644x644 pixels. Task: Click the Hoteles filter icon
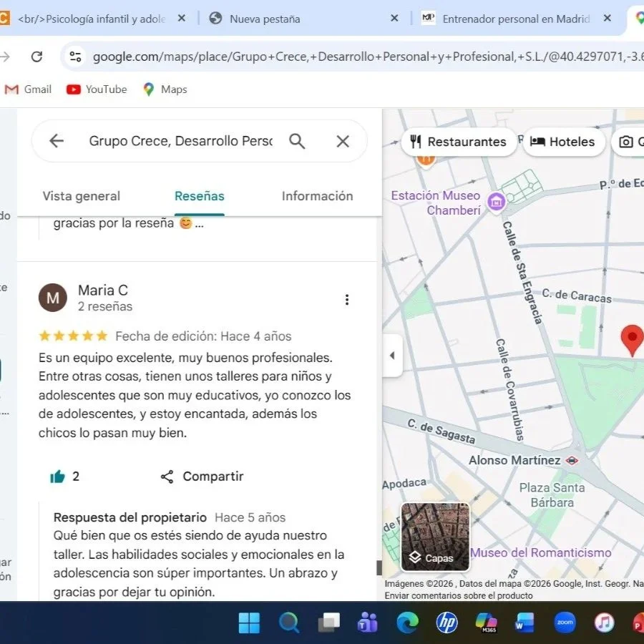(538, 142)
